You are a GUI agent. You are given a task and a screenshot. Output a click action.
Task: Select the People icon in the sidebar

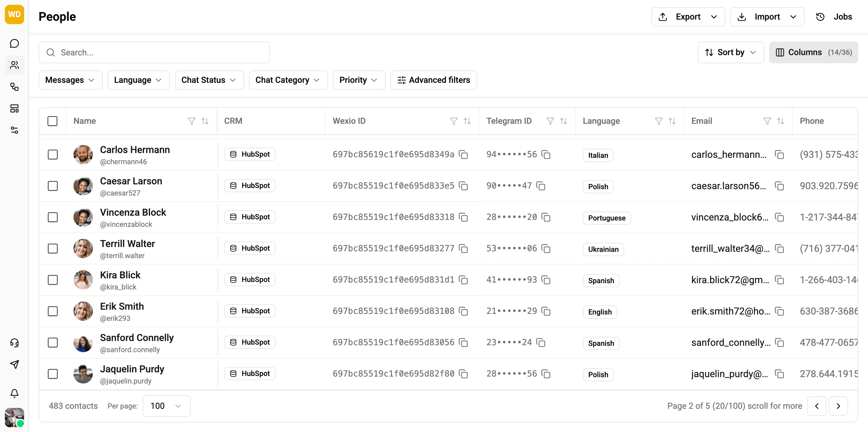pyautogui.click(x=14, y=65)
